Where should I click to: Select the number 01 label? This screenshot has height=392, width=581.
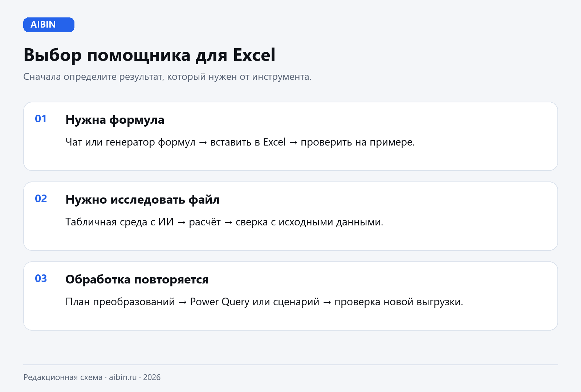(x=41, y=119)
